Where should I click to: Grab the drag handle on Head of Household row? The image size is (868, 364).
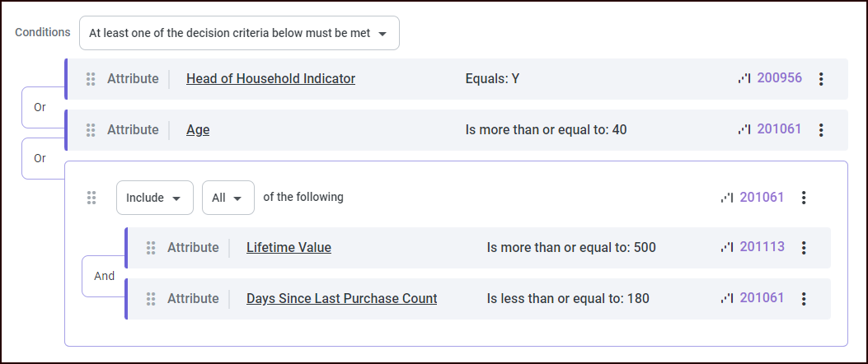point(91,79)
